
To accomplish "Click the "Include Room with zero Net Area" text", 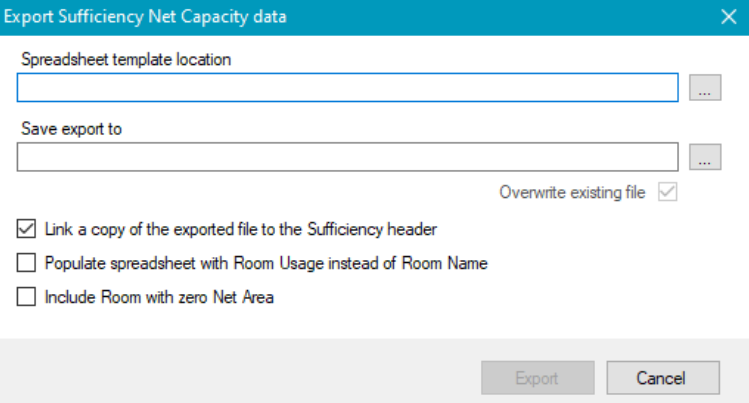I will (x=160, y=296).
